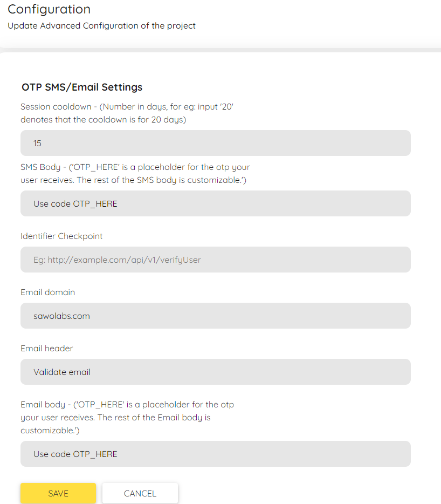Select the 'OTP SMS/Email Settings' section title
Viewport: 441px width, 504px height.
[82, 87]
